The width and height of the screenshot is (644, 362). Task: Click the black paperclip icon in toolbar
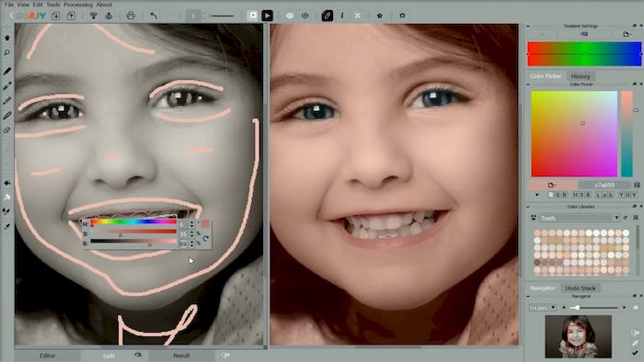click(328, 16)
